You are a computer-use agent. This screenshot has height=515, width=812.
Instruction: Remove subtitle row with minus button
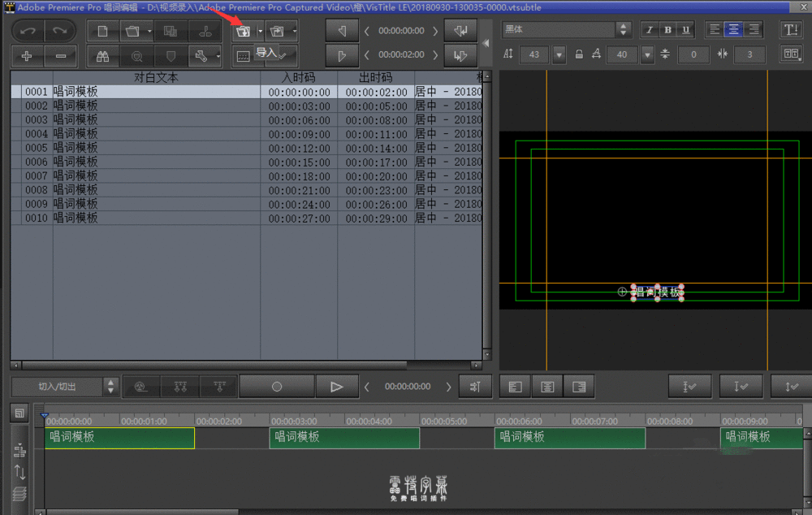[x=60, y=57]
